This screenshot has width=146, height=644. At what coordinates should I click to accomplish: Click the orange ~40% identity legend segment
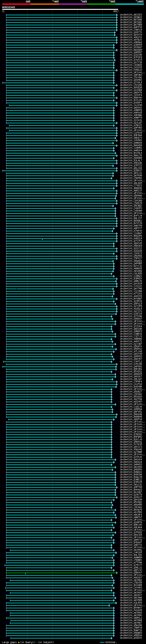[x=45, y=4]
